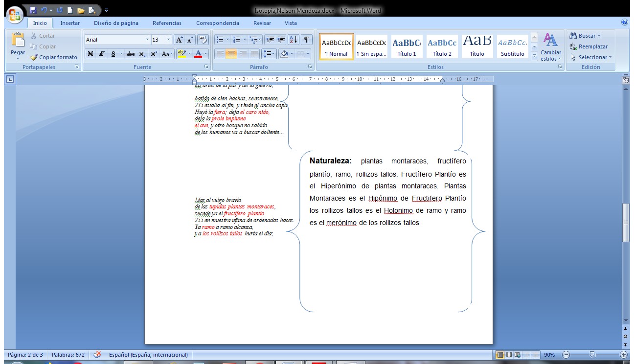Clear formatting with eraser icon
The height and width of the screenshot is (364, 634).
click(x=204, y=40)
